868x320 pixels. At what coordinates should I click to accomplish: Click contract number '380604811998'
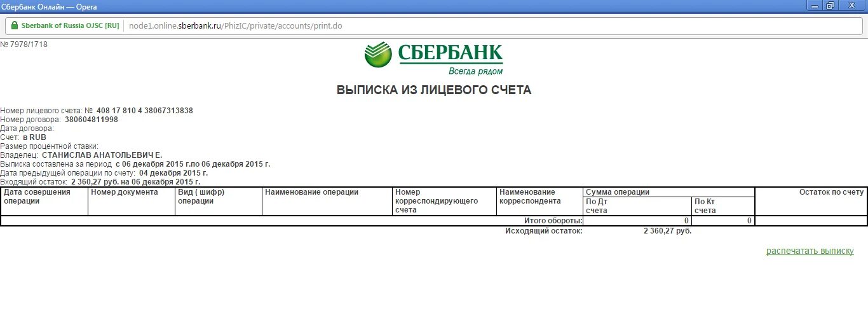pos(92,120)
